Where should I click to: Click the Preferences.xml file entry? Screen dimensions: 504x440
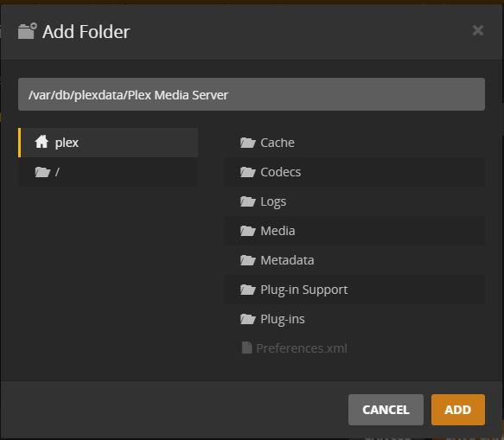[294, 348]
